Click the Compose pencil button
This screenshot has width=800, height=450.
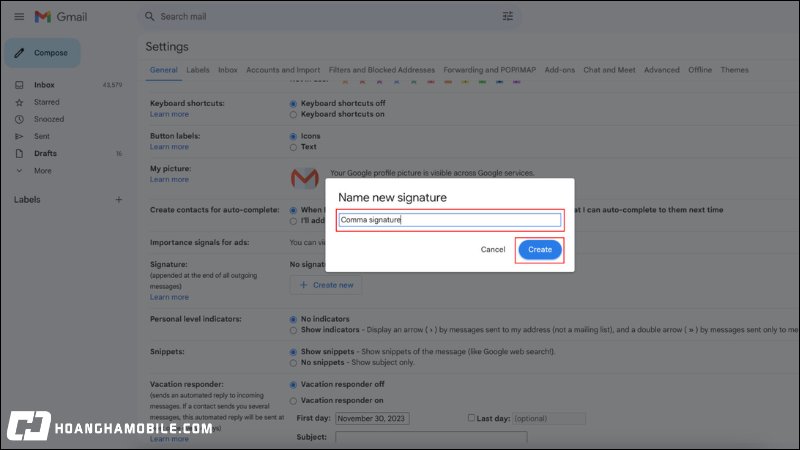[42, 53]
